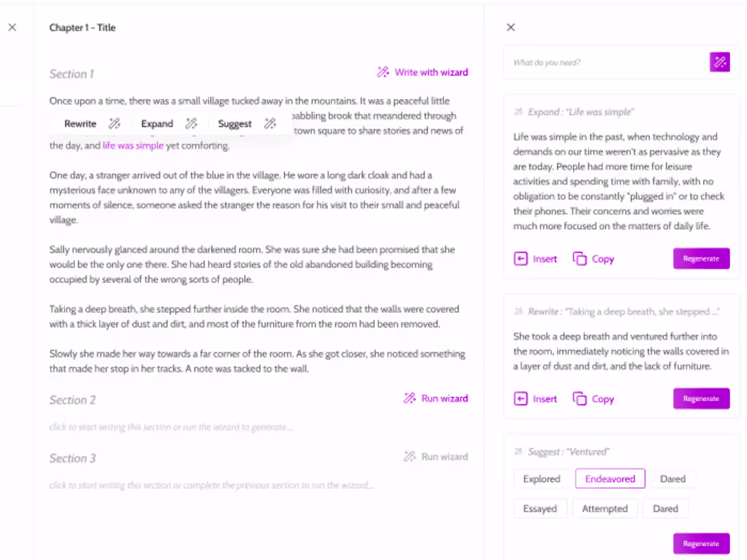
Task: Click the magic wand icon beside Rewrite
Action: point(114,124)
